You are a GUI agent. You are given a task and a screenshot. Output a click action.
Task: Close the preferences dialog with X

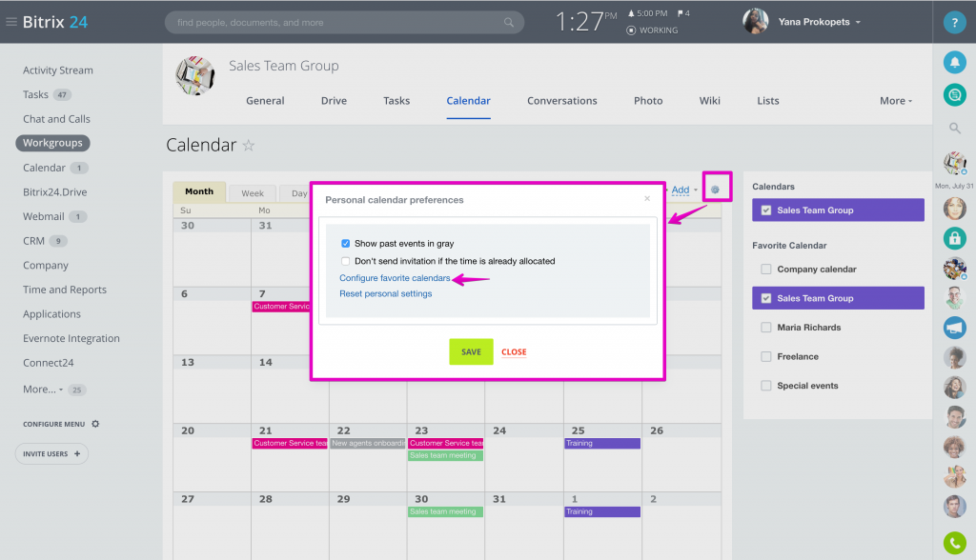click(x=647, y=198)
